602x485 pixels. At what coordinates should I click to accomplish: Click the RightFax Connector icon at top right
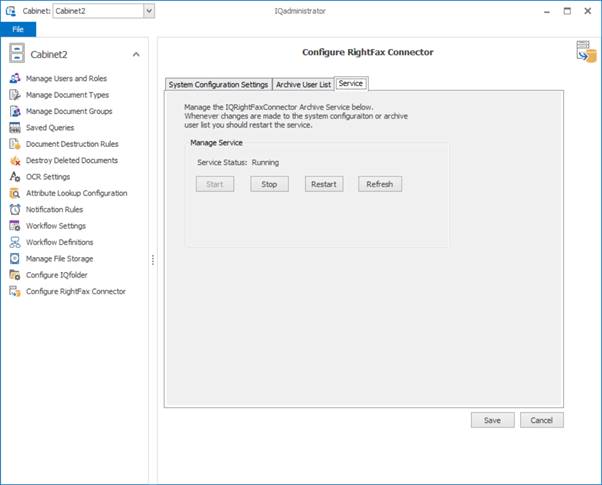pyautogui.click(x=586, y=51)
